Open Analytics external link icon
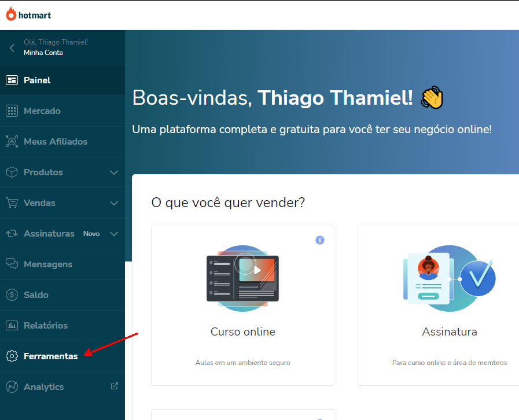This screenshot has height=420, width=519. [115, 386]
